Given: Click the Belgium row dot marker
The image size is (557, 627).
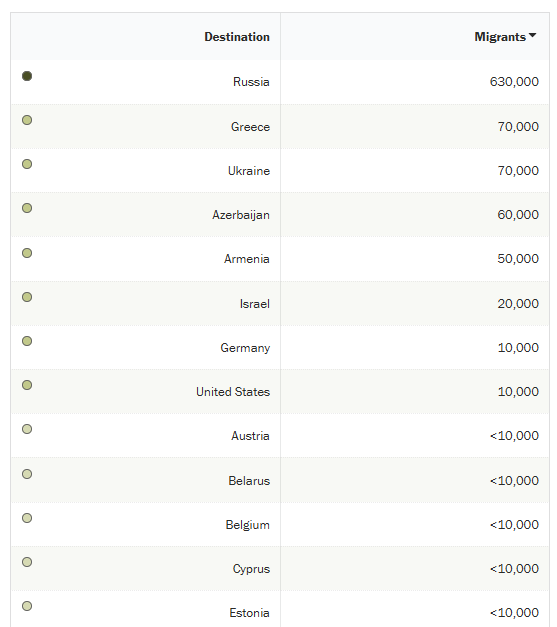Looking at the screenshot, I should pyautogui.click(x=27, y=518).
